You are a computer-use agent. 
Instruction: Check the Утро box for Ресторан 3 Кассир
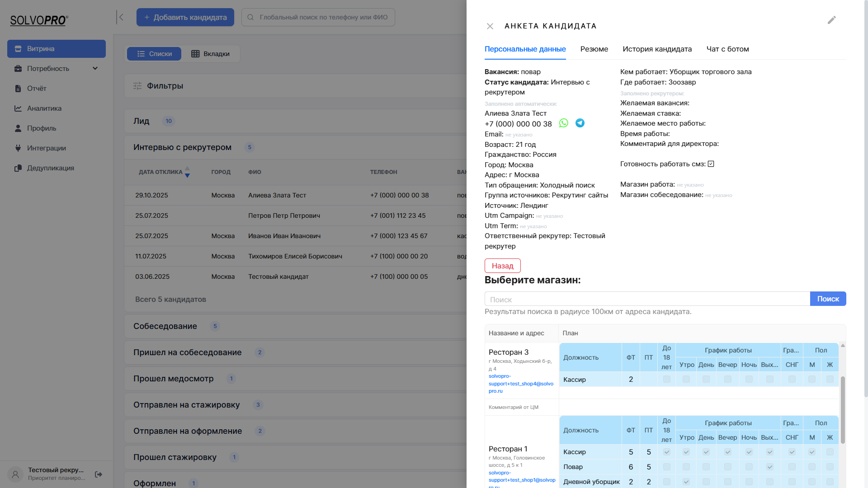pyautogui.click(x=686, y=380)
